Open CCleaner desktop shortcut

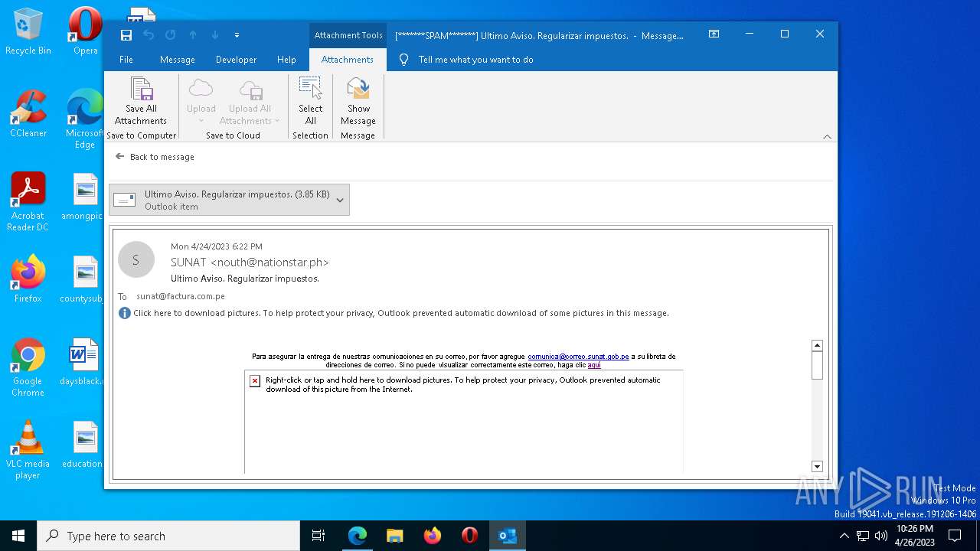click(x=28, y=115)
